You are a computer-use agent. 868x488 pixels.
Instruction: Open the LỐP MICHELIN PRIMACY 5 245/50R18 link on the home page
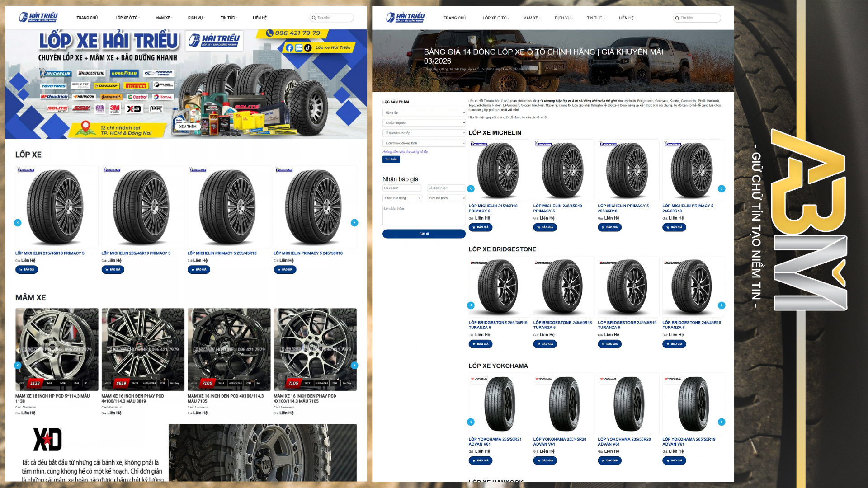pyautogui.click(x=308, y=253)
